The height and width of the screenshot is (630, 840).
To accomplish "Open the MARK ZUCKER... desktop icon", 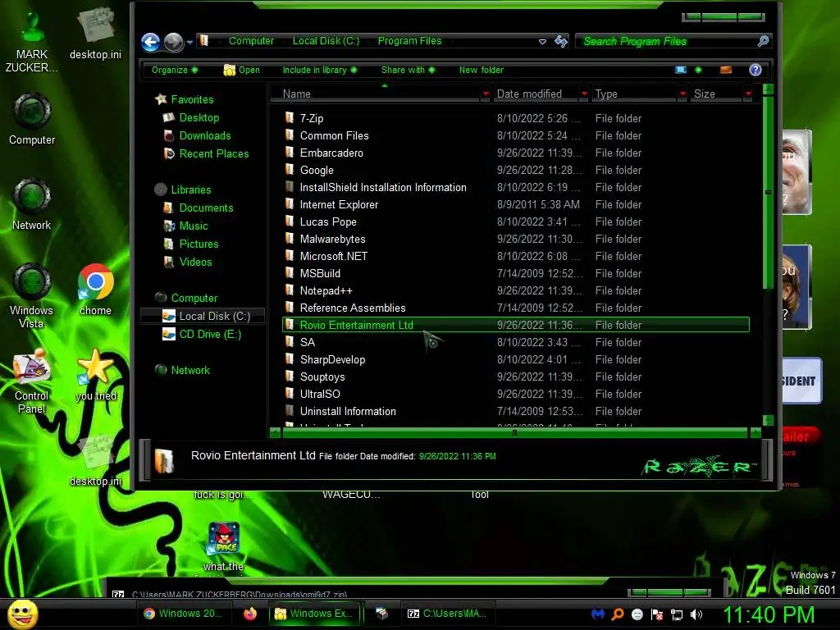I will (32, 41).
